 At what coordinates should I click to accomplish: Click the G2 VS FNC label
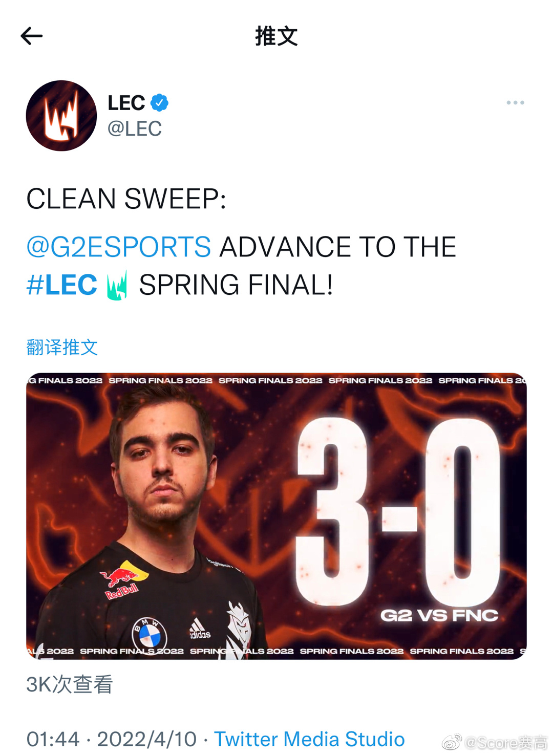[x=439, y=615]
